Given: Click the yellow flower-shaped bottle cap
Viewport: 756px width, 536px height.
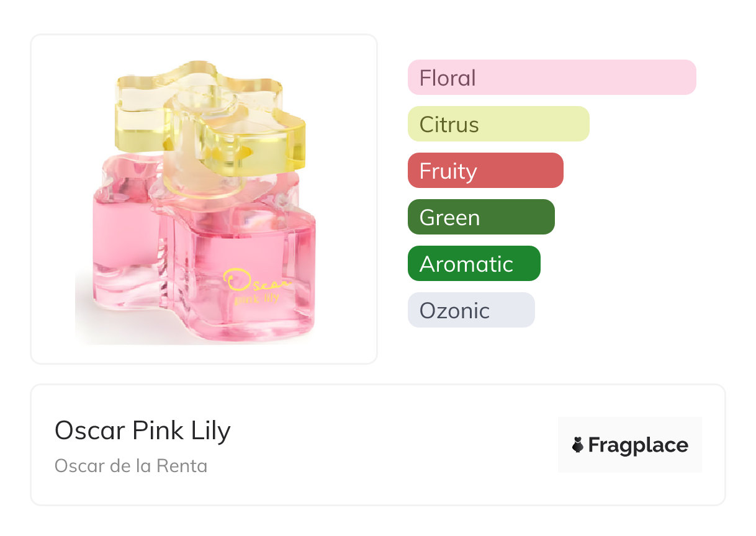Looking at the screenshot, I should point(211,118).
